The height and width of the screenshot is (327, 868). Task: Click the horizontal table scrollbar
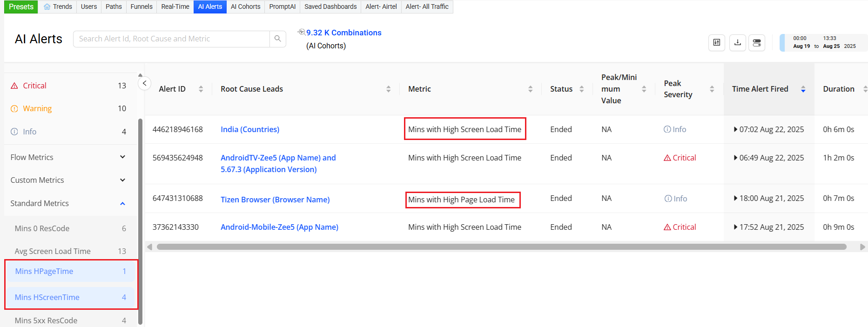[501, 247]
